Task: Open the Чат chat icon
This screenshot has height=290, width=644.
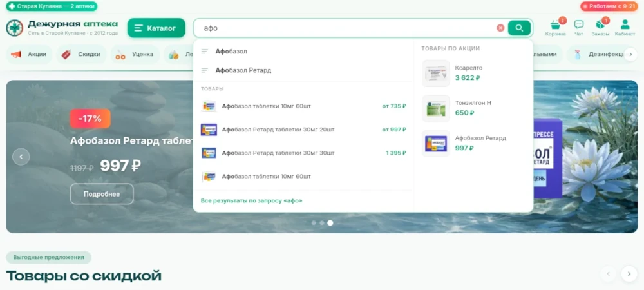Action: pos(579,28)
